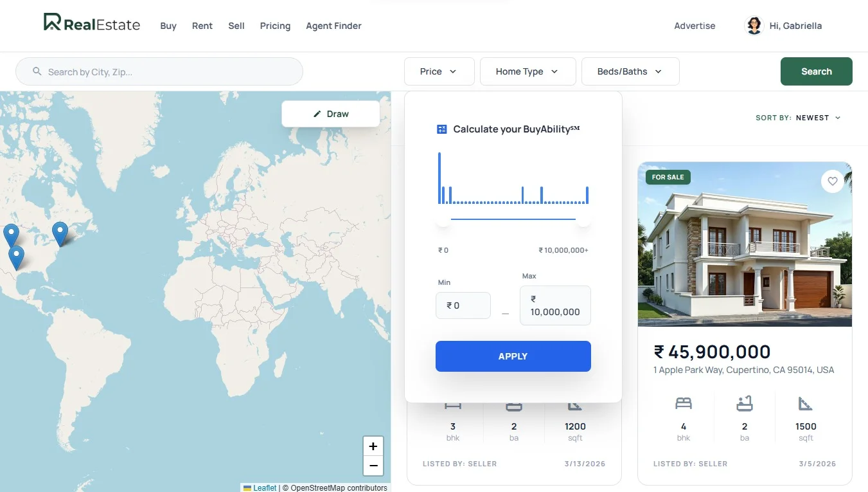868x492 pixels.
Task: Open the Beds/Baths filter dropdown
Action: (x=630, y=71)
